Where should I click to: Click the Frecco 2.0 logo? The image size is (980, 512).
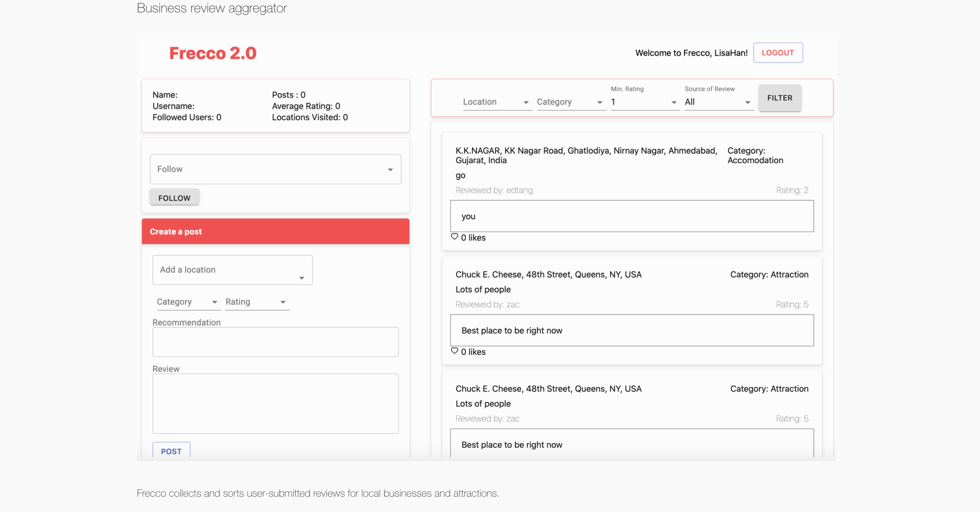pyautogui.click(x=213, y=53)
